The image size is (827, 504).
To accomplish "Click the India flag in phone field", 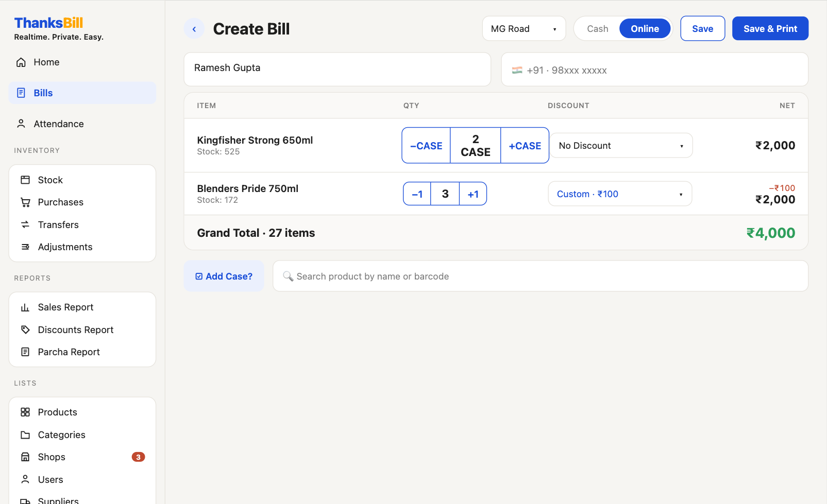I will [517, 70].
